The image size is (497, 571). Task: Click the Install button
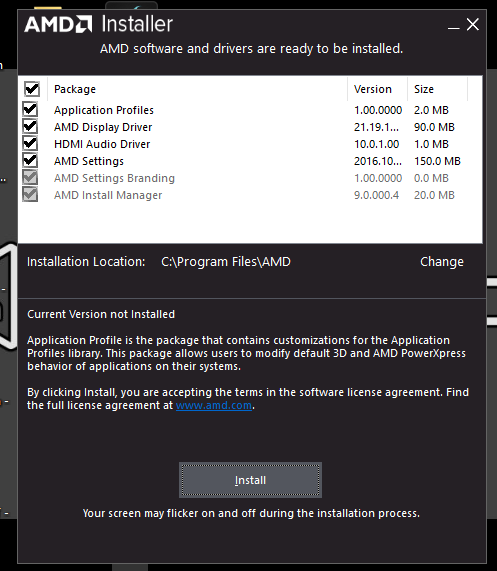click(x=250, y=480)
